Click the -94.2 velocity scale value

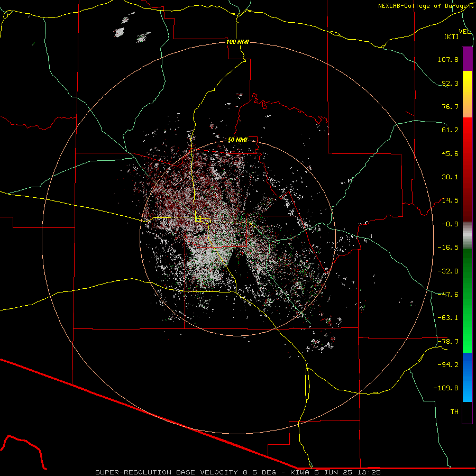pos(448,364)
